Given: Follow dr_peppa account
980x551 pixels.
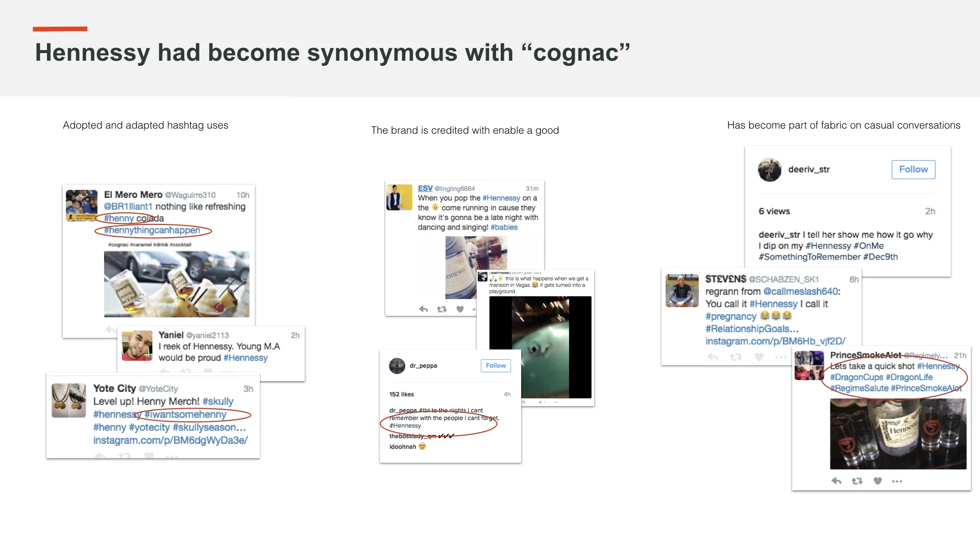Looking at the screenshot, I should coord(495,365).
